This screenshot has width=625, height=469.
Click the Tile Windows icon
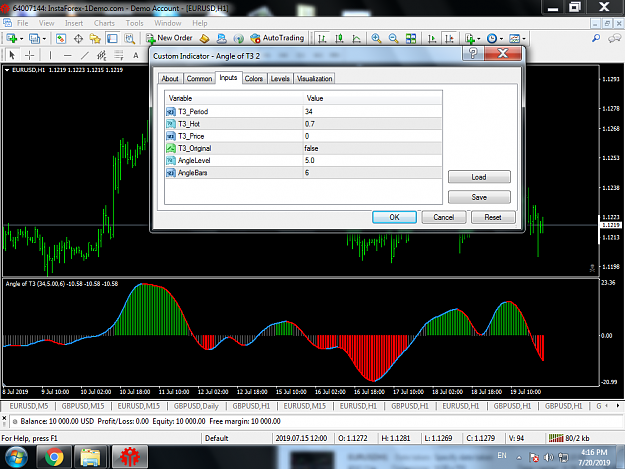411,39
